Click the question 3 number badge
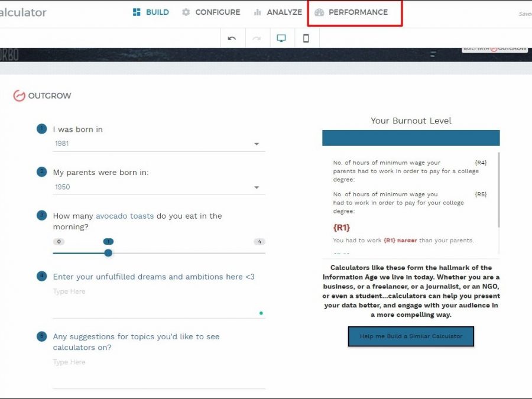Image resolution: width=532 pixels, height=399 pixels. [41, 215]
